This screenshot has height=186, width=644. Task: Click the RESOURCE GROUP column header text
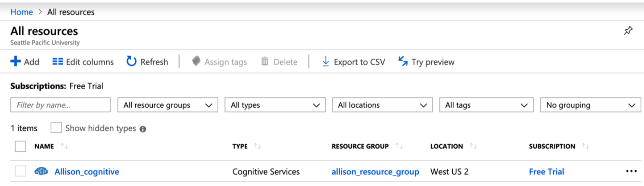360,146
